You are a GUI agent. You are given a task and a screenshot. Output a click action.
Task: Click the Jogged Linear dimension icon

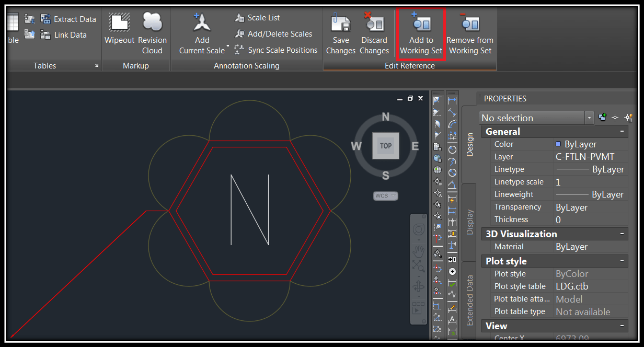tap(452, 294)
